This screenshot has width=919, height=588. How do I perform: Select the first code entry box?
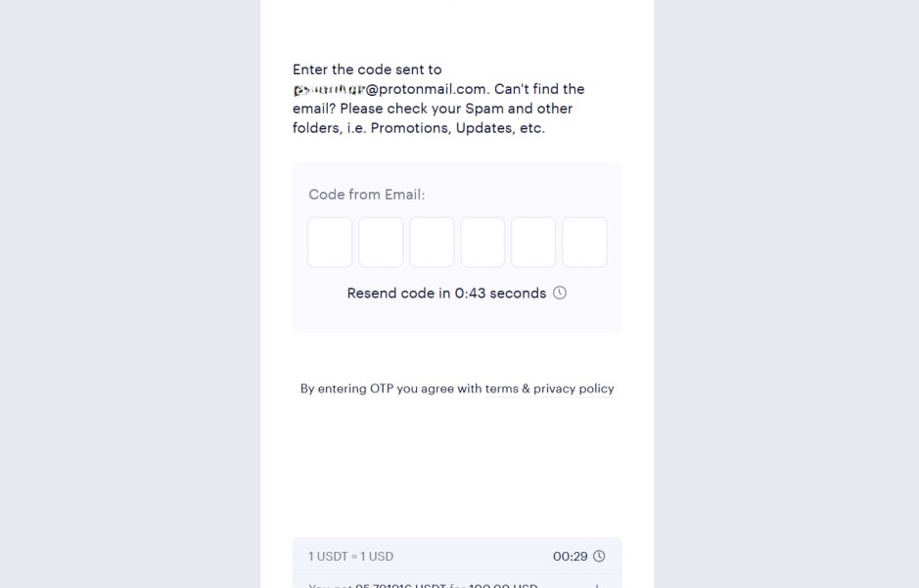tap(330, 242)
